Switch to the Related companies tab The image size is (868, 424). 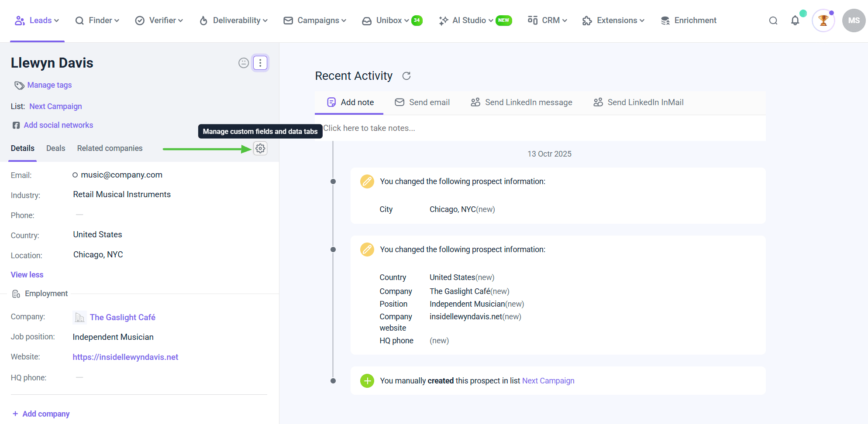(x=110, y=148)
